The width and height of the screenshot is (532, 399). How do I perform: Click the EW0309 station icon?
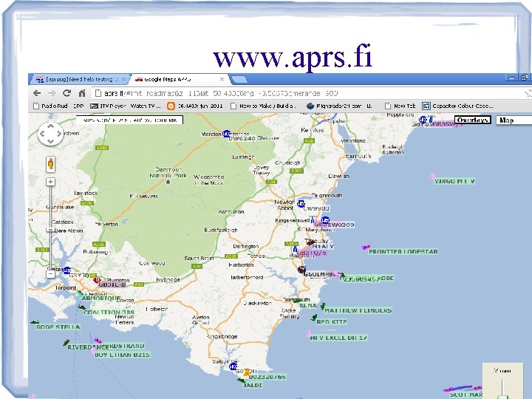coord(325,220)
